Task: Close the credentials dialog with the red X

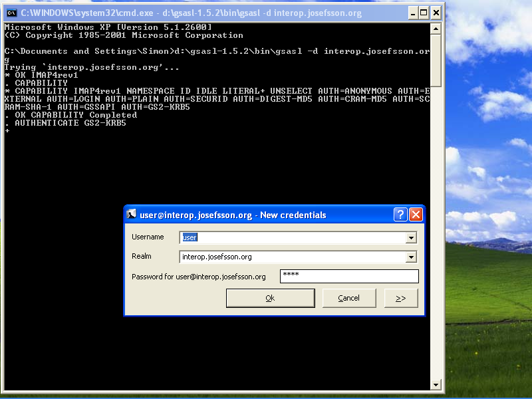Action: (416, 214)
